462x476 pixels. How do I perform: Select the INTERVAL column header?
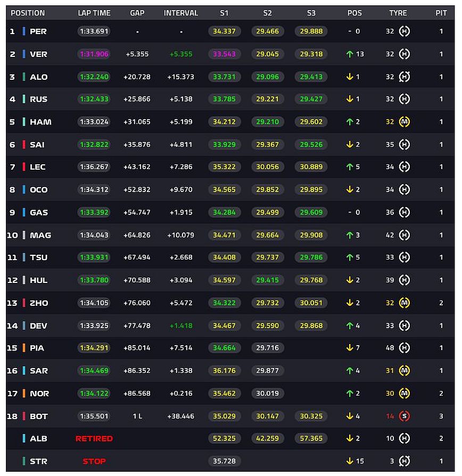point(180,13)
